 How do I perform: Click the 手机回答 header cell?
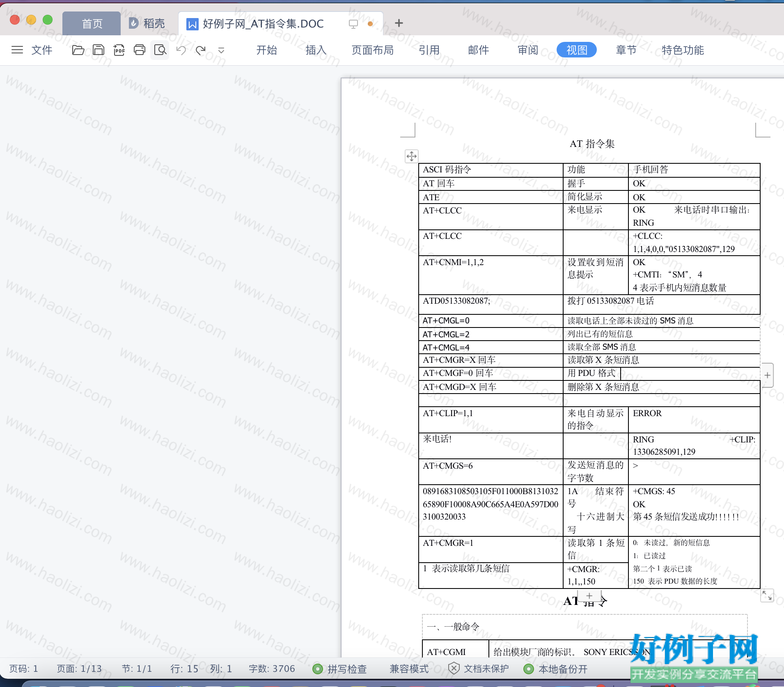(694, 169)
